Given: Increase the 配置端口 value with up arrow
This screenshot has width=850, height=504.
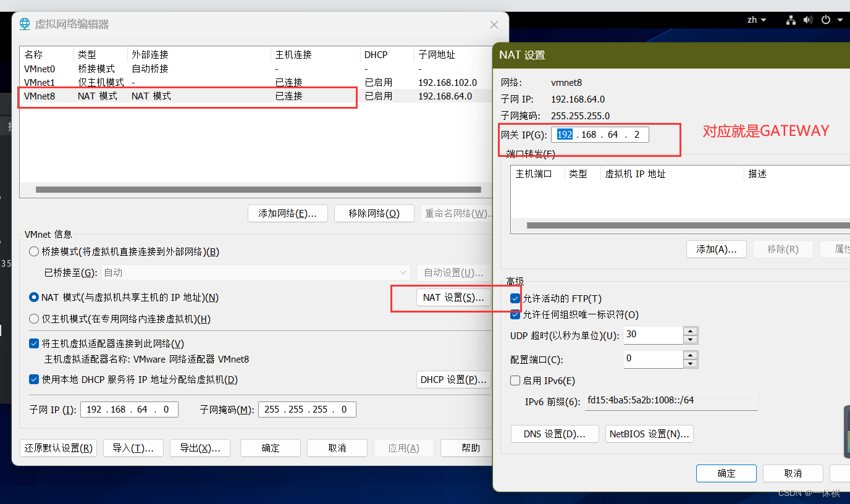Looking at the screenshot, I should [x=691, y=355].
